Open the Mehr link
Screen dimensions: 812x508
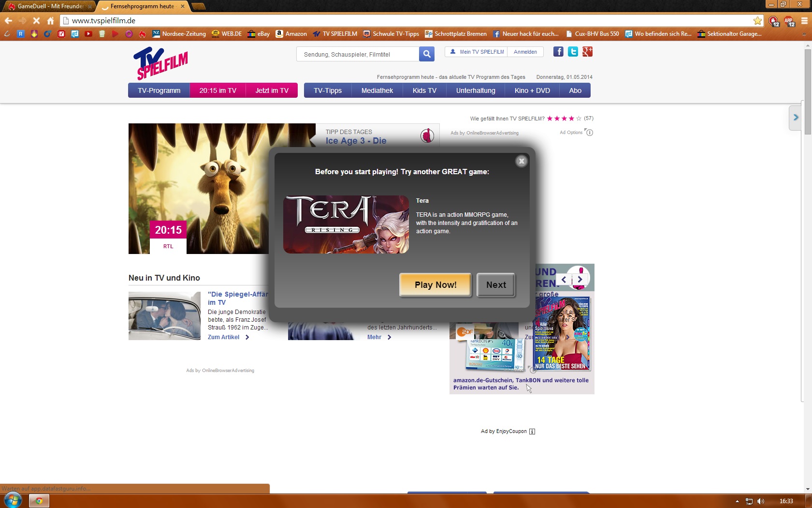coord(379,337)
